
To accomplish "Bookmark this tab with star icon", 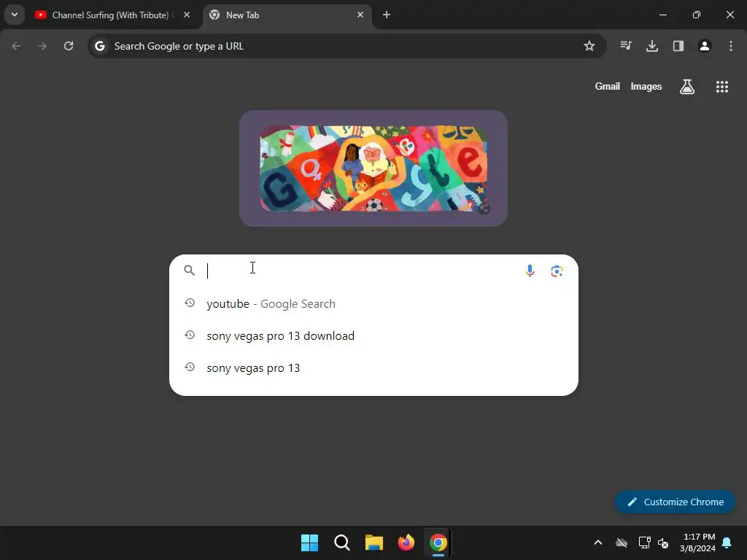I will point(589,46).
